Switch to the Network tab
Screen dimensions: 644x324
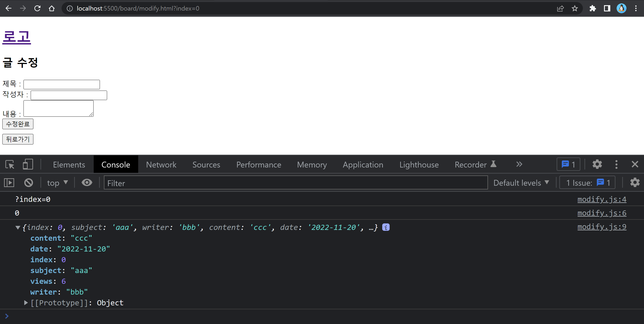pyautogui.click(x=161, y=164)
